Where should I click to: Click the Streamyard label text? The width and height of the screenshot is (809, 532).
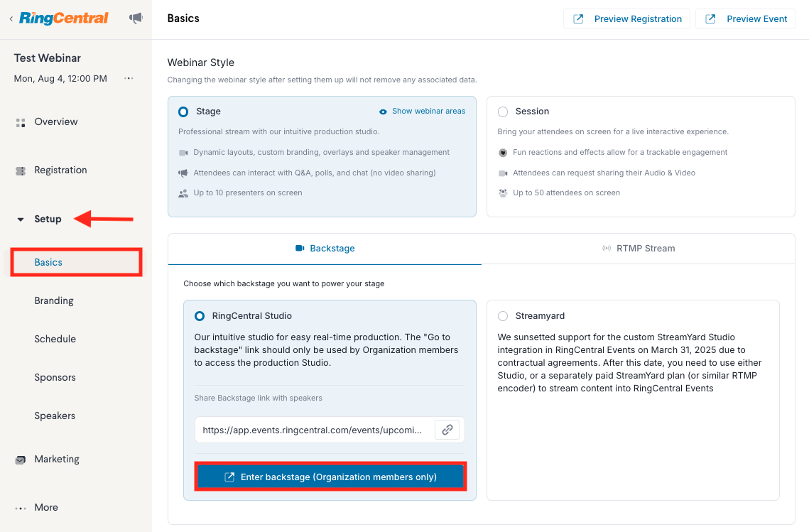540,316
